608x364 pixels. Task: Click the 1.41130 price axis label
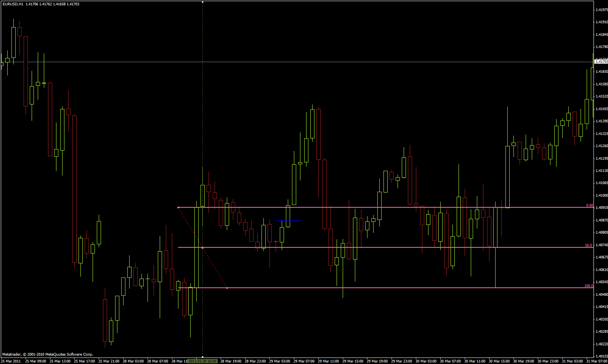602,171
